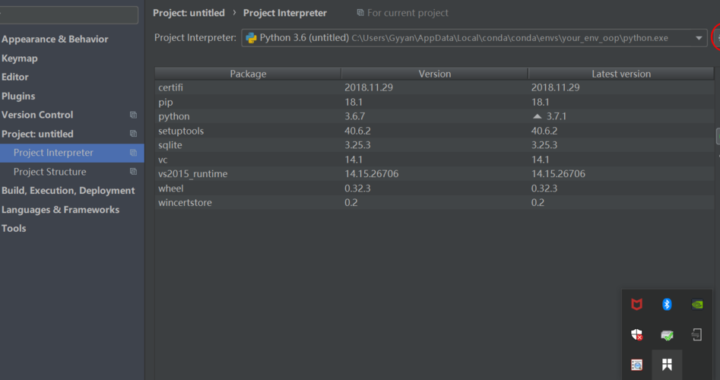Click wincertstore Version cell 0.2
The height and width of the screenshot is (380, 720).
[x=351, y=202]
